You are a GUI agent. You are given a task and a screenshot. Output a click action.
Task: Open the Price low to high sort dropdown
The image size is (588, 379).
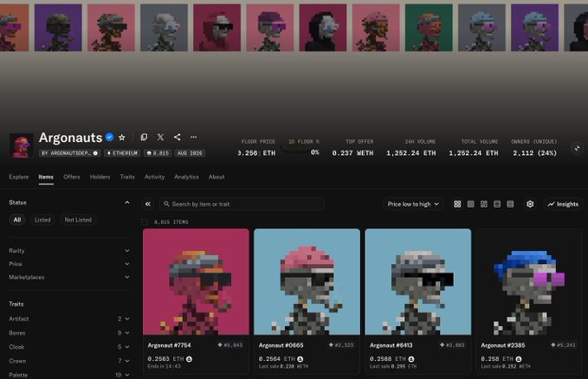pyautogui.click(x=413, y=204)
